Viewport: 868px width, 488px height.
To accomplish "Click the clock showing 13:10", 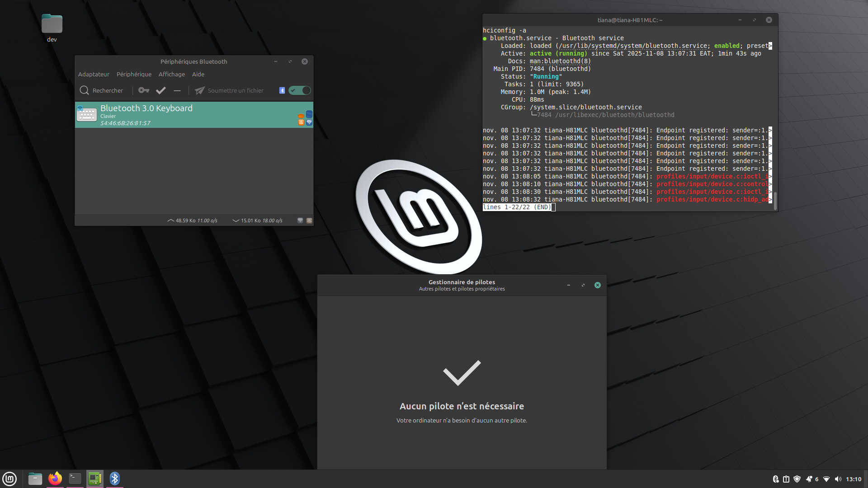I will click(x=854, y=479).
